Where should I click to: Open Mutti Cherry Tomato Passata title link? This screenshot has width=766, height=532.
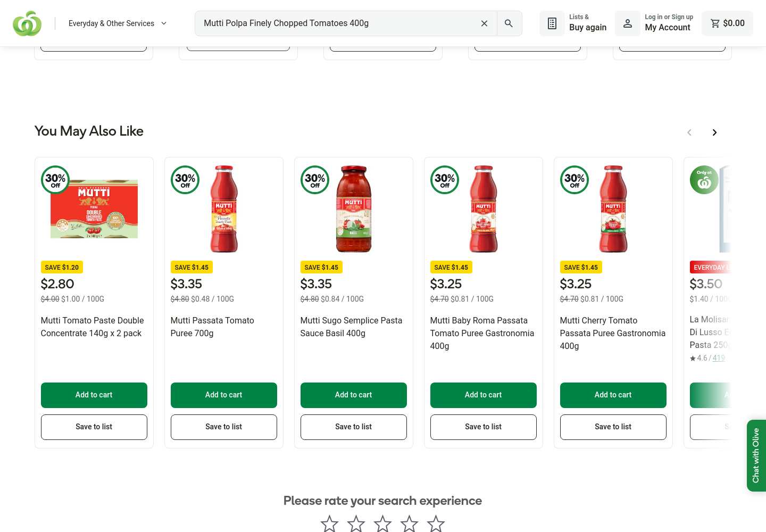[613, 333]
